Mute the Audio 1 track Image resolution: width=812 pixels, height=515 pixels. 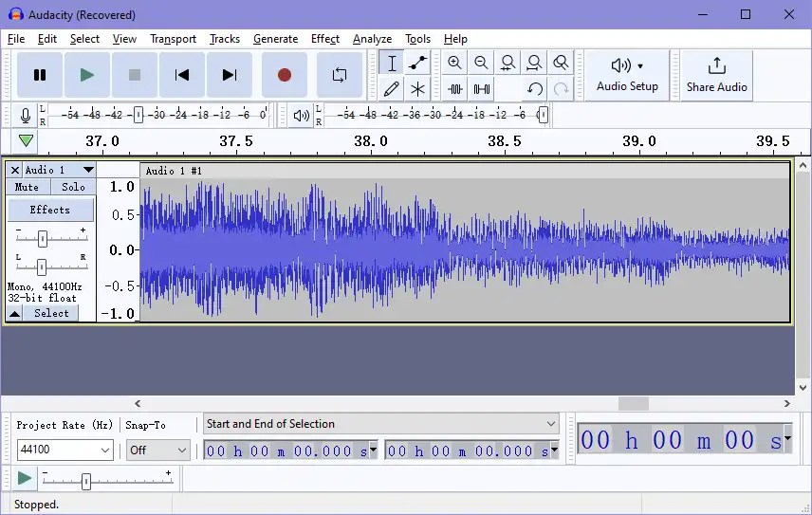click(28, 187)
